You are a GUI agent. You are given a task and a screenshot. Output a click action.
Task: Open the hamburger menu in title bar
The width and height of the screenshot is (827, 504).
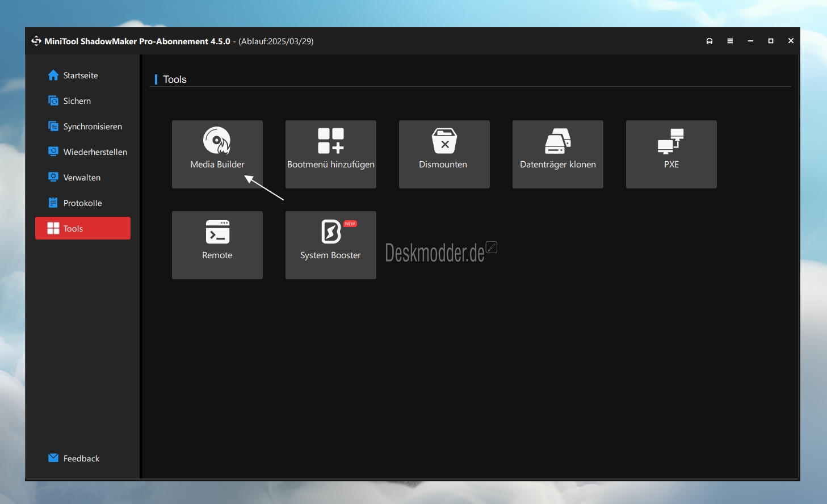point(730,41)
